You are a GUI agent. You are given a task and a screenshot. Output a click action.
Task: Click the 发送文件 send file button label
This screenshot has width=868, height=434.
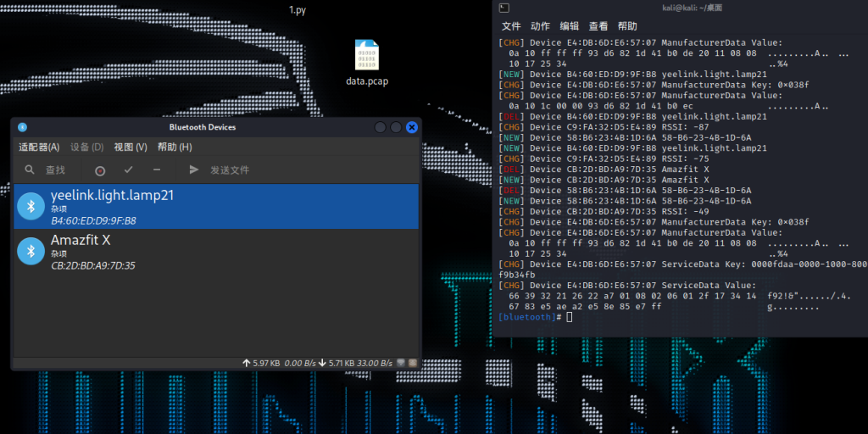click(x=230, y=170)
